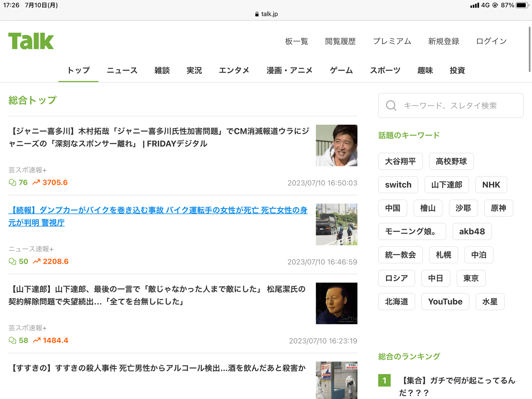
Task: Click comment bubble icon beside 58
Action: pos(12,340)
